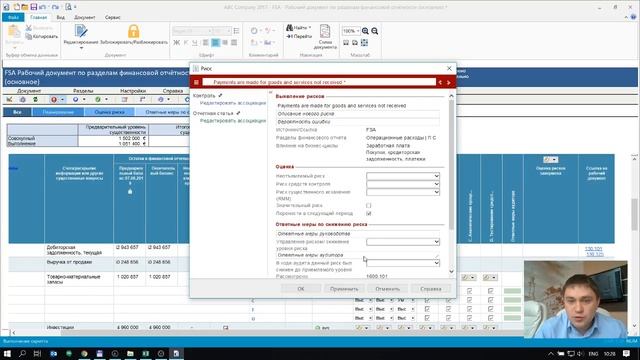Click the pin icon next to Контроль
Screen dimensions: 640x360
click(220, 95)
